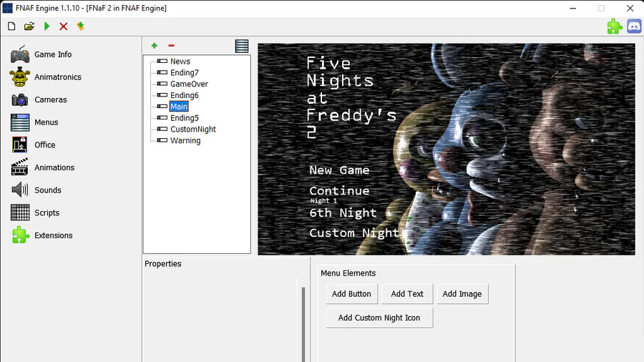Viewport: 644px width, 362px height.
Task: Select 6th Night text in preview
Action: click(343, 212)
